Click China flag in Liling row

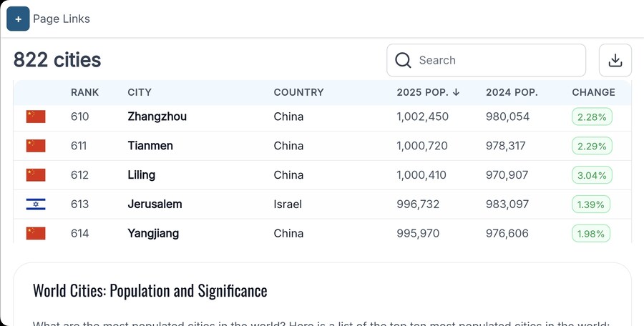coord(36,175)
